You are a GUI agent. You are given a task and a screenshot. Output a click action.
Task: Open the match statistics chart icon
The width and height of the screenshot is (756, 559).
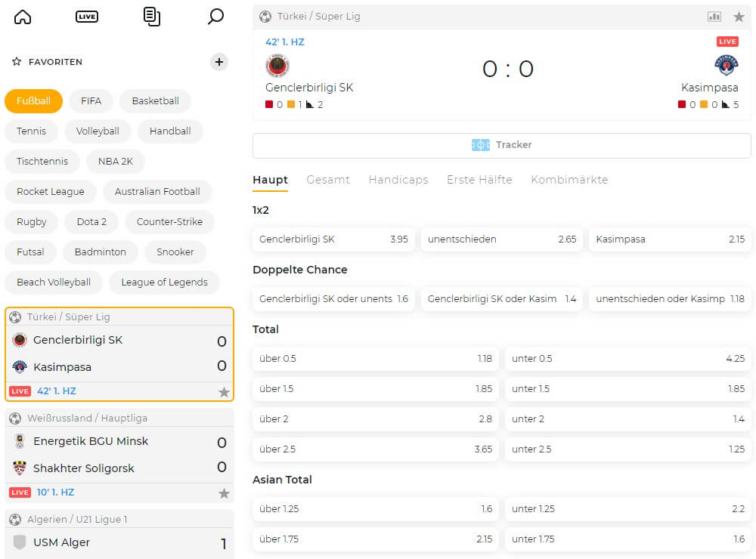714,17
